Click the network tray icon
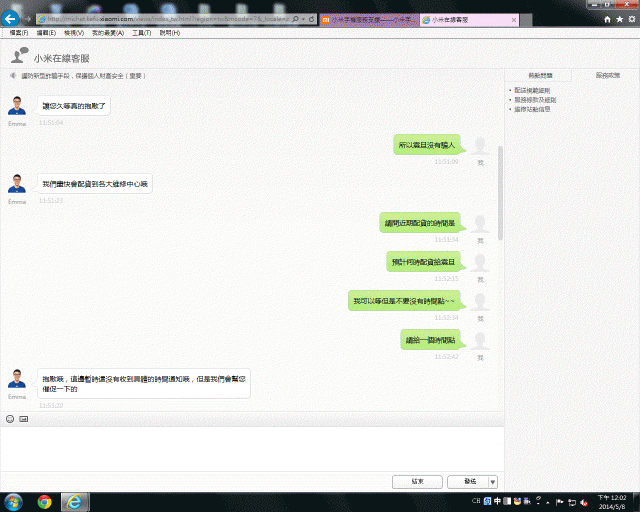This screenshot has width=640, height=512. (572, 502)
